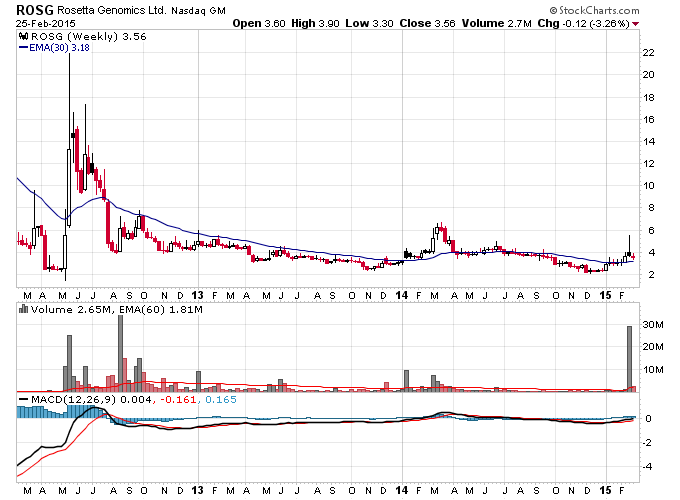The height and width of the screenshot is (500, 680).
Task: Click the 15 year marker on upper time axis
Action: tap(605, 295)
